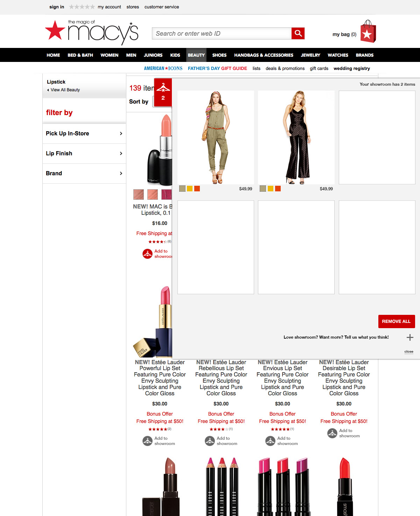Click Bonus Offer under Powerful Lip Set
The height and width of the screenshot is (516, 420).
[160, 414]
